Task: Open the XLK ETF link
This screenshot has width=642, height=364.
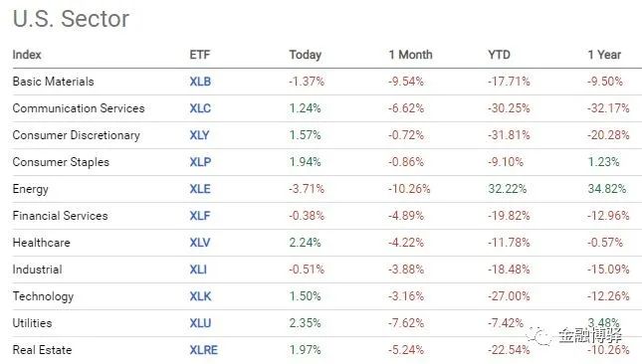Action: [200, 296]
